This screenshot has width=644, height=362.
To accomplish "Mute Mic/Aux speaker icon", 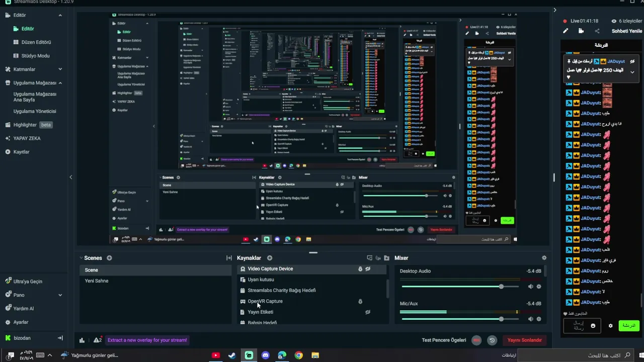I will (530, 319).
